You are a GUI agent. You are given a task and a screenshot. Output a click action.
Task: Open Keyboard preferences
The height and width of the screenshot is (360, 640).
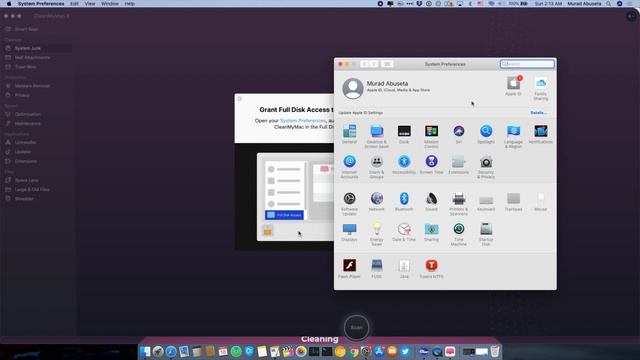[x=486, y=202]
